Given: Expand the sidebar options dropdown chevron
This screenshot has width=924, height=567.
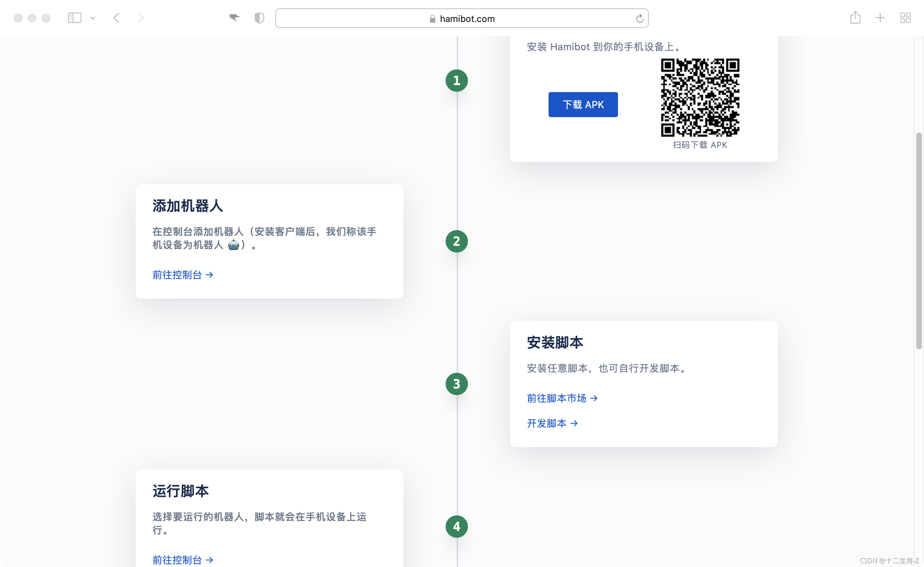Looking at the screenshot, I should tap(93, 18).
